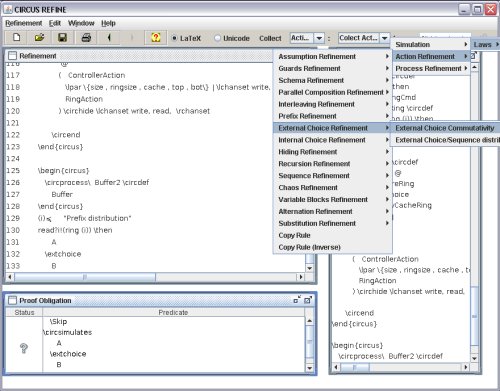Click the Refinement panel frame icon
Screen dimensions: 500x391
(12, 56)
